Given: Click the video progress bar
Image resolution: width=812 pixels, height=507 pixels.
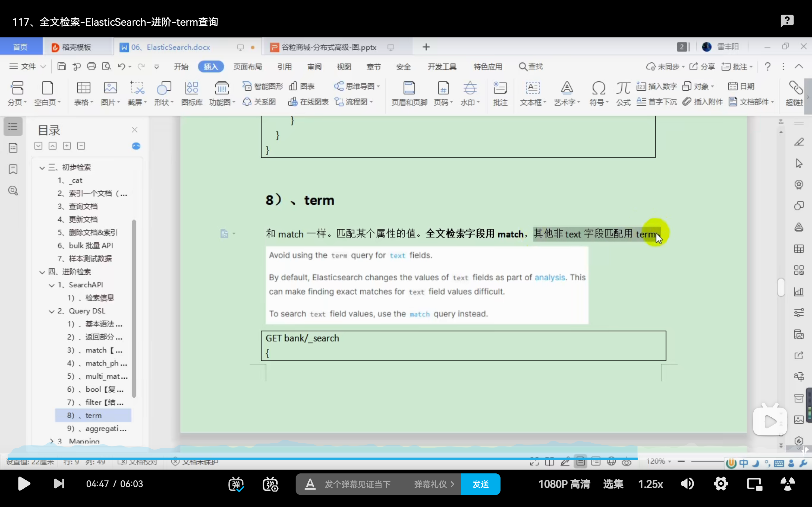Looking at the screenshot, I should tap(336, 458).
